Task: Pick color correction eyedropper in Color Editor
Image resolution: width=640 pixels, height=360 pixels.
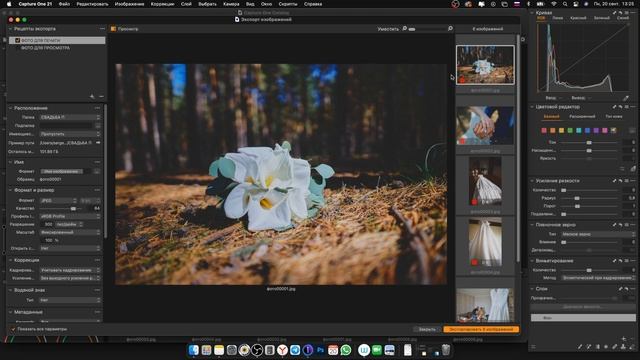Action: coord(633,169)
